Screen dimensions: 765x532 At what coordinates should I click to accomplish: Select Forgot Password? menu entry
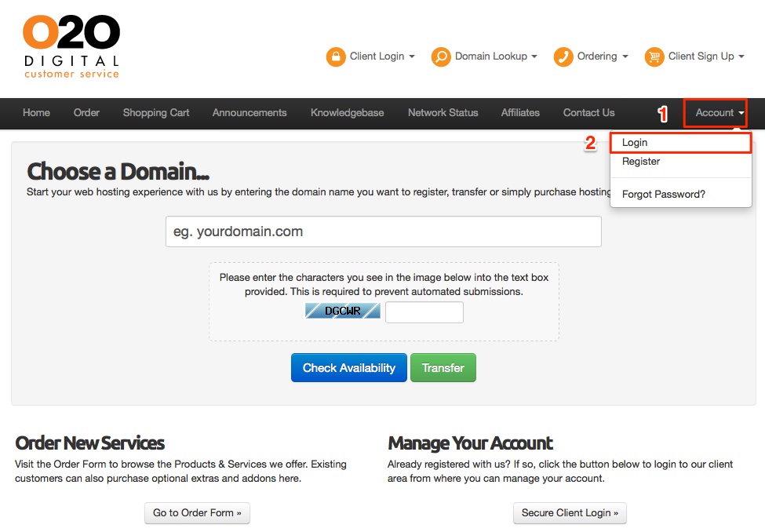tap(663, 194)
